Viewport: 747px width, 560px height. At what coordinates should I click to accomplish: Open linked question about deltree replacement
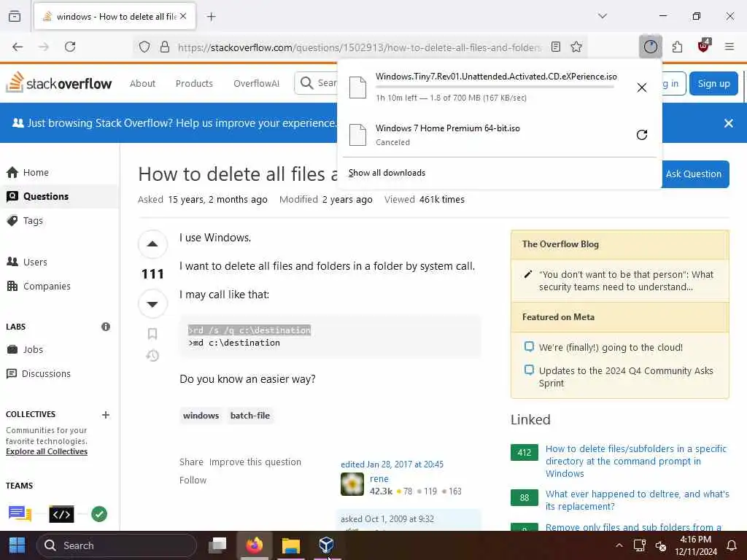[x=637, y=500]
